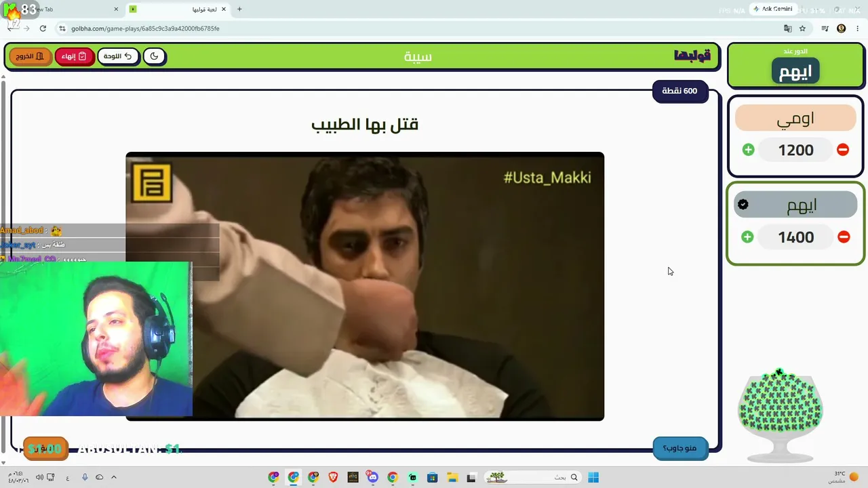Close the لعبة قولبها tab
Image resolution: width=868 pixels, height=488 pixels.
pos(224,9)
